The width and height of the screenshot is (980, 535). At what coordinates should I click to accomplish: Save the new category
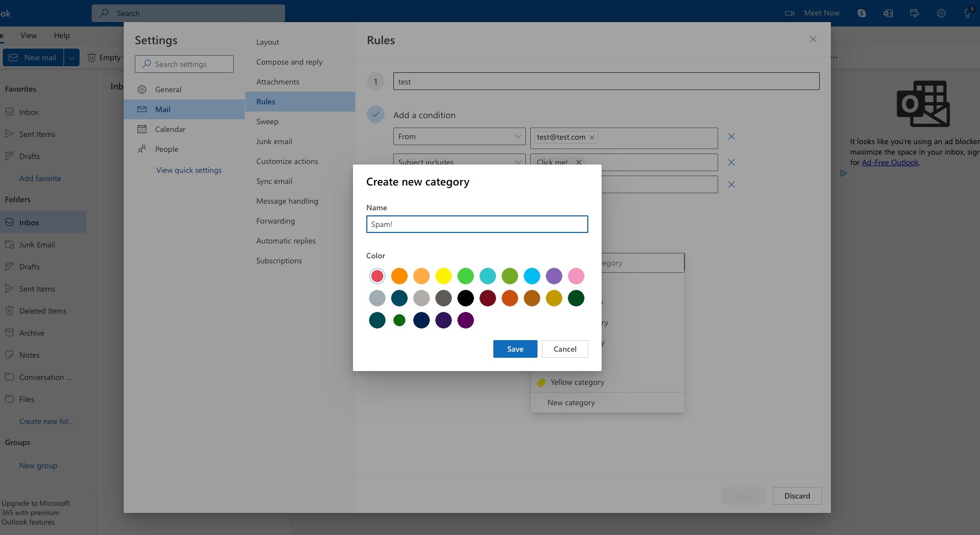[x=515, y=349]
